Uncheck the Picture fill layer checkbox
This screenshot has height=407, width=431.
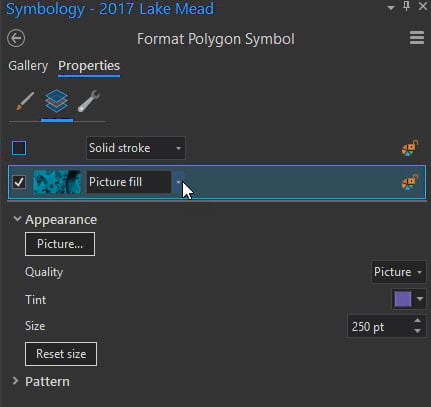pos(19,182)
